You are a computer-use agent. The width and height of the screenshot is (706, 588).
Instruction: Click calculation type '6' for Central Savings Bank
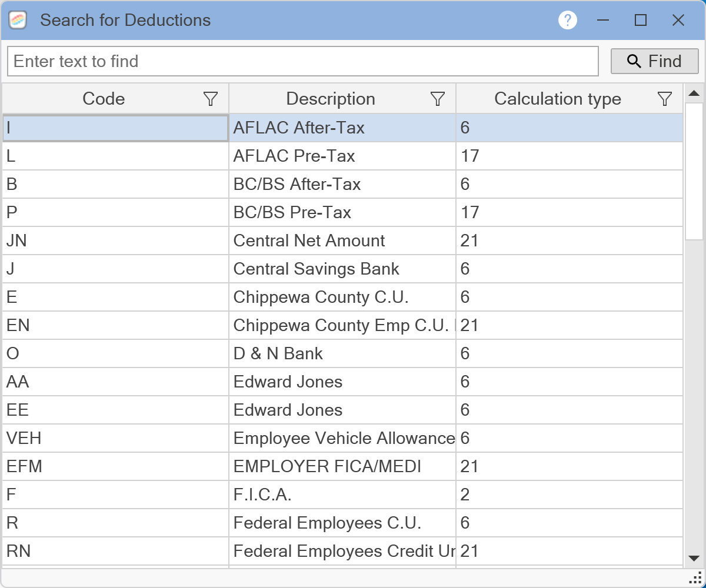pyautogui.click(x=570, y=269)
